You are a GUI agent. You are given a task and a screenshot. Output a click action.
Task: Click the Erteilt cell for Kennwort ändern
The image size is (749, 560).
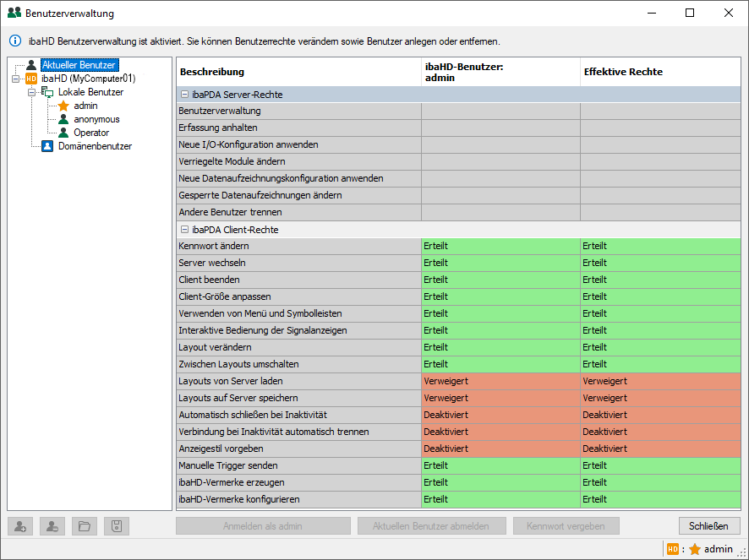pos(500,246)
